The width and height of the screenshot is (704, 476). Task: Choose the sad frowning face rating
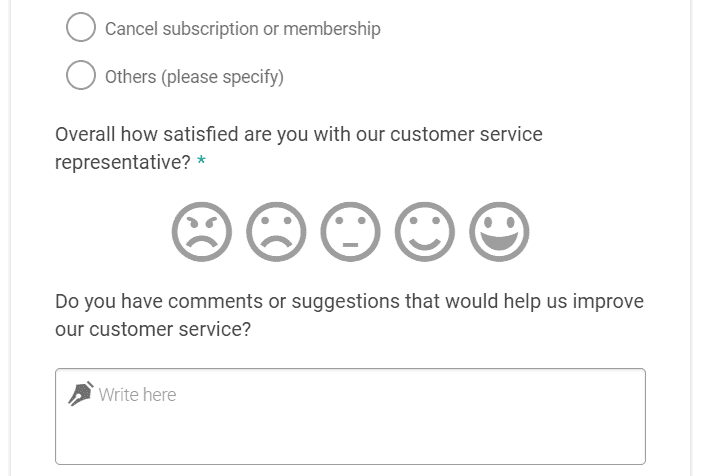(x=276, y=232)
